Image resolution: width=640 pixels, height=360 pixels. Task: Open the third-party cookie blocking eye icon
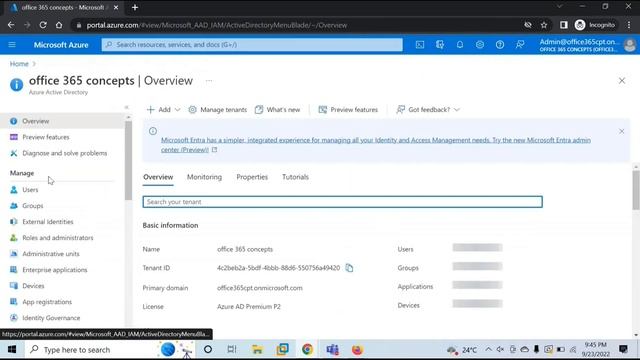(528, 25)
